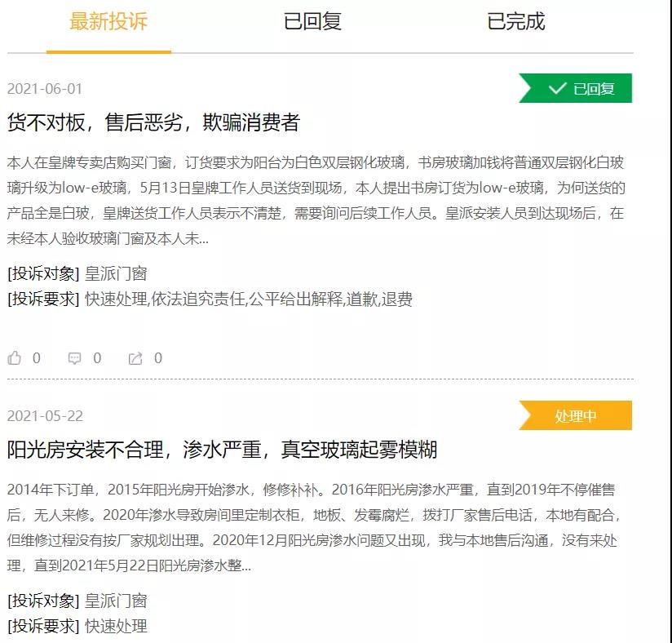The image size is (672, 643).
Task: Click [投诉要求] label in the 货不对板 complaint
Action: [x=44, y=299]
